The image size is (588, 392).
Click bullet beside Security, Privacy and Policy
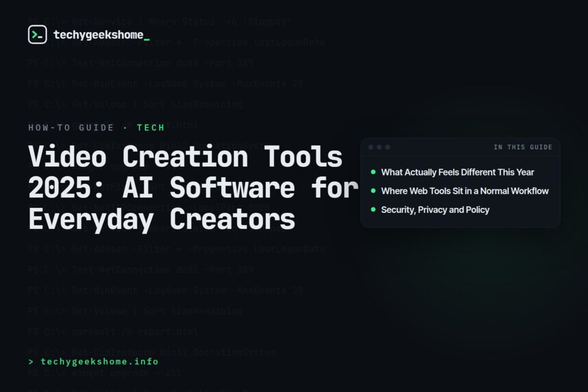click(373, 209)
